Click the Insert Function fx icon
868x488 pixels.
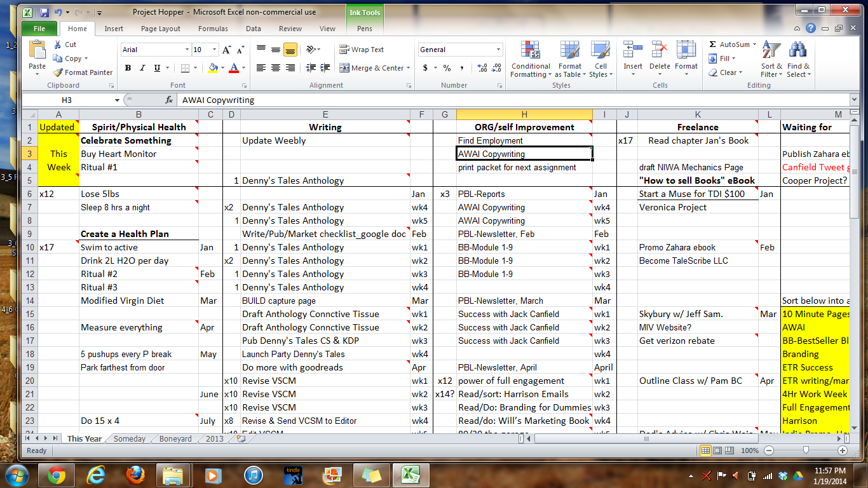pyautogui.click(x=169, y=100)
